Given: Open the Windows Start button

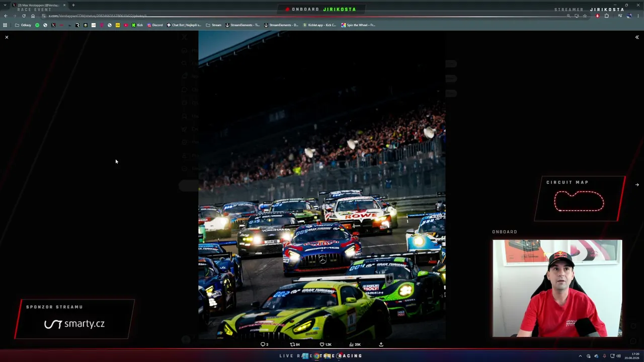Looking at the screenshot, I should pyautogui.click(x=305, y=356).
